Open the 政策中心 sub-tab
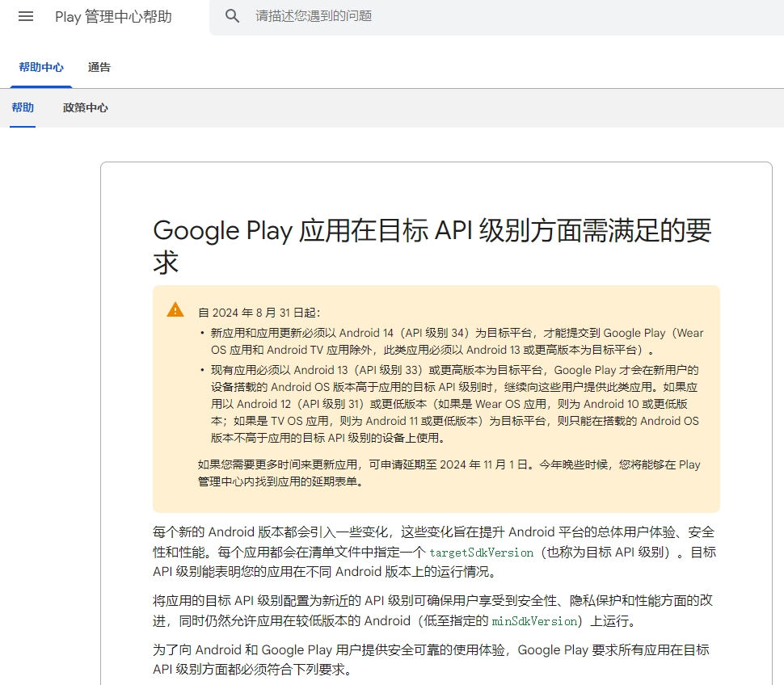The image size is (784, 685). (86, 108)
